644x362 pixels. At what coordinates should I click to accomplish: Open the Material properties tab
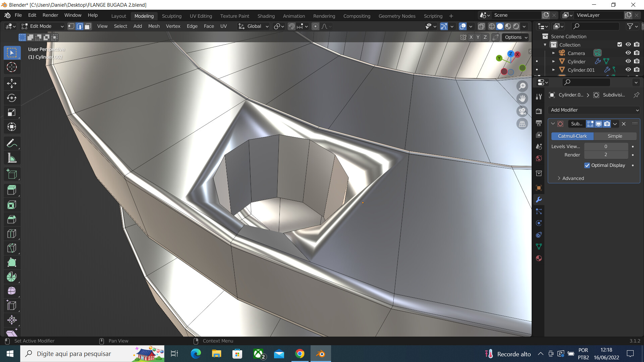pos(539,258)
